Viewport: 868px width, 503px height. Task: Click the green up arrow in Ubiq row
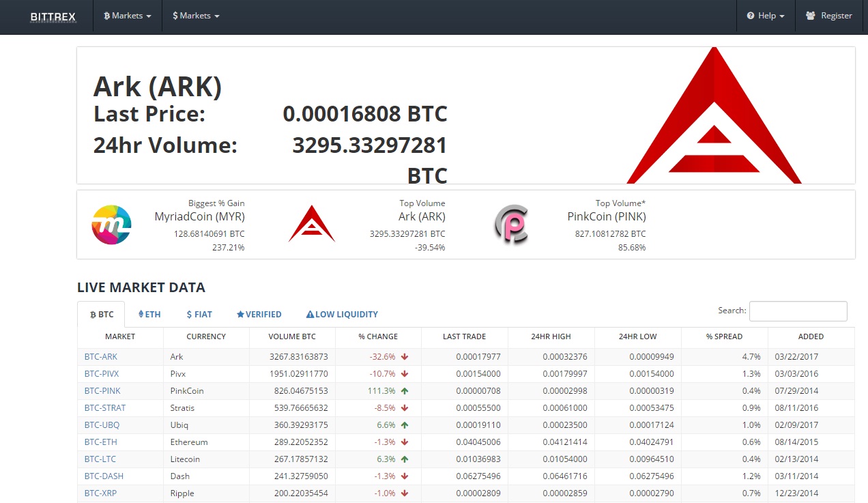pos(405,425)
